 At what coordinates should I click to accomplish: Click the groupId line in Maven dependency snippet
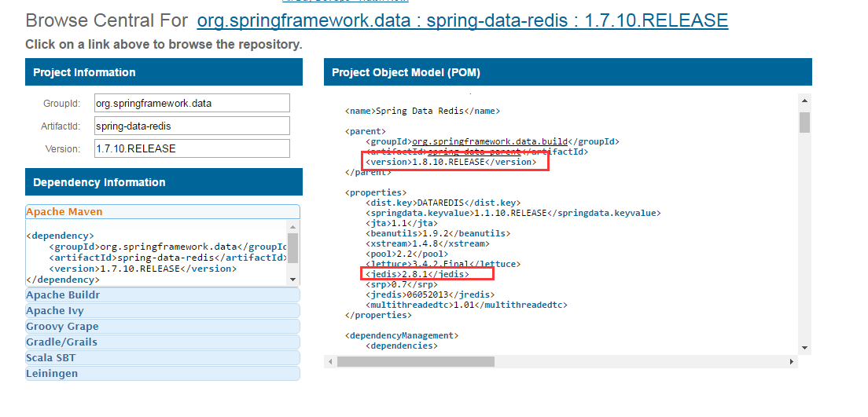tap(168, 247)
